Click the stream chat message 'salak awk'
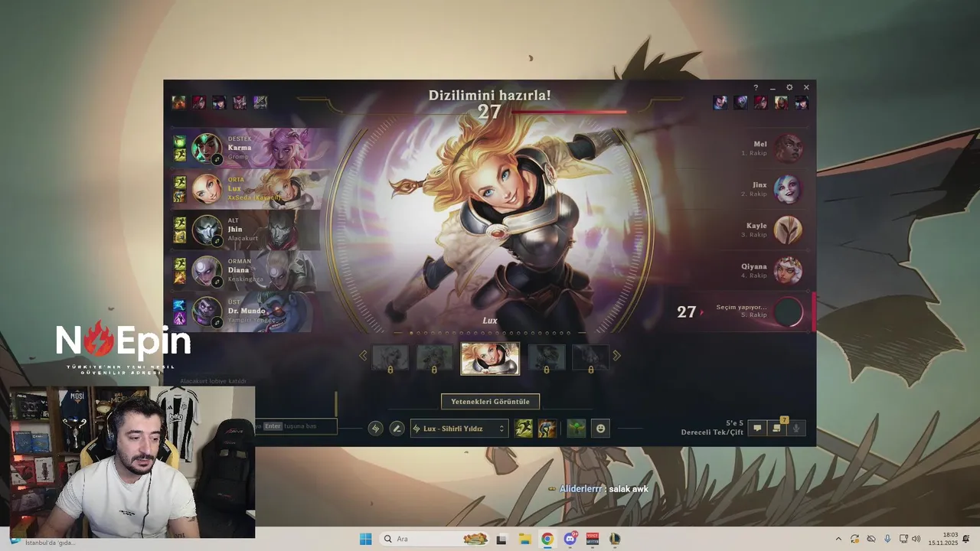 629,489
